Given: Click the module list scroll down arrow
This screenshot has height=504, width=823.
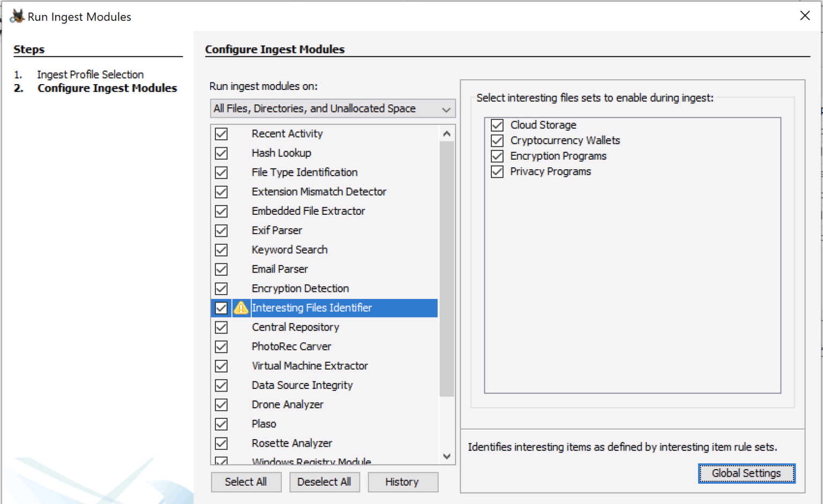Looking at the screenshot, I should point(447,456).
